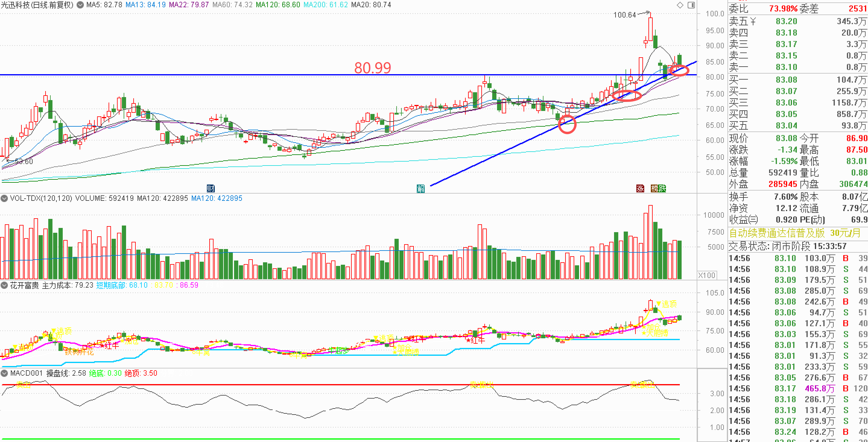Click the 榜 ranking marker icon
The image size is (868, 442).
[x=655, y=188]
